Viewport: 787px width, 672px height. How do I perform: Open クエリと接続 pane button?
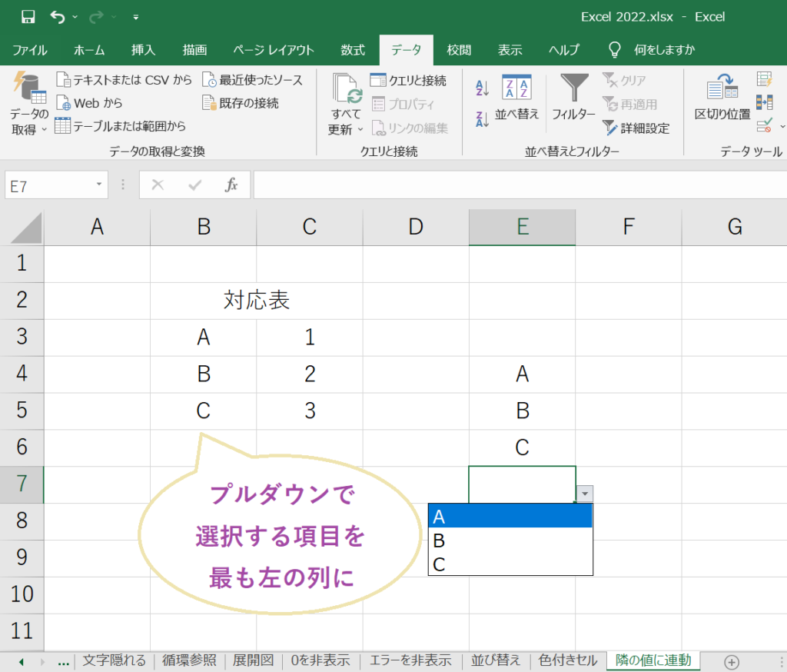(408, 81)
